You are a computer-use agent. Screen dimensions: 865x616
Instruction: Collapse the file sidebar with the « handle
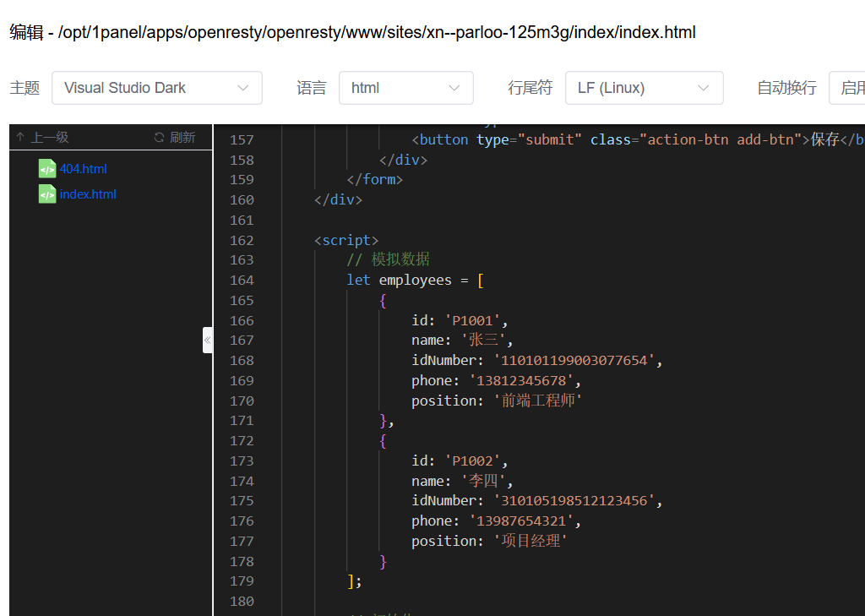click(x=207, y=341)
